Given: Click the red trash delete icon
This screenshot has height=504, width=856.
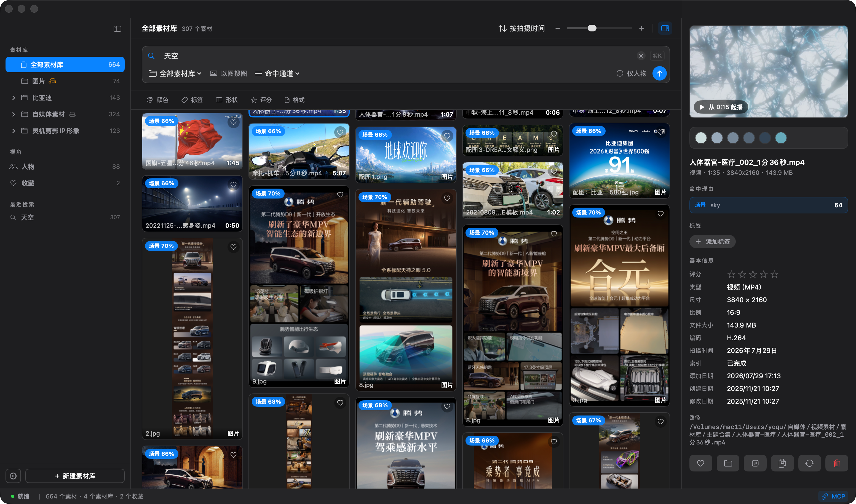Looking at the screenshot, I should pyautogui.click(x=836, y=463).
